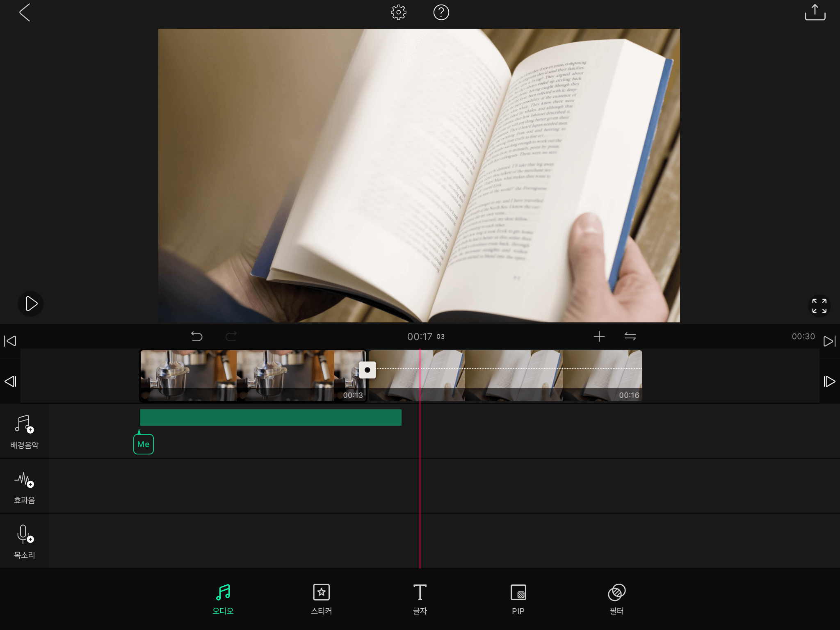Play the video preview

point(31,304)
